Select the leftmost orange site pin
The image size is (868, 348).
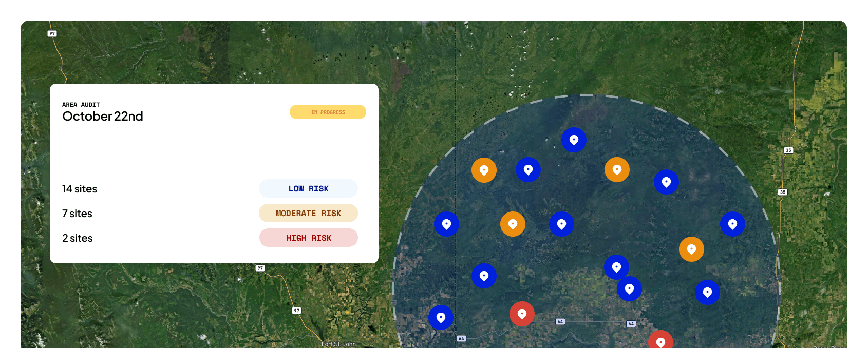(x=484, y=170)
